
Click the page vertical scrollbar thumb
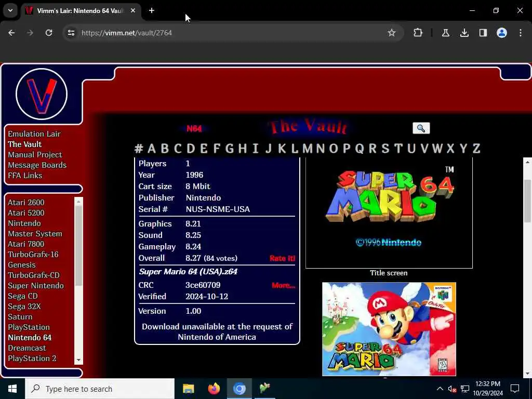[527, 201]
